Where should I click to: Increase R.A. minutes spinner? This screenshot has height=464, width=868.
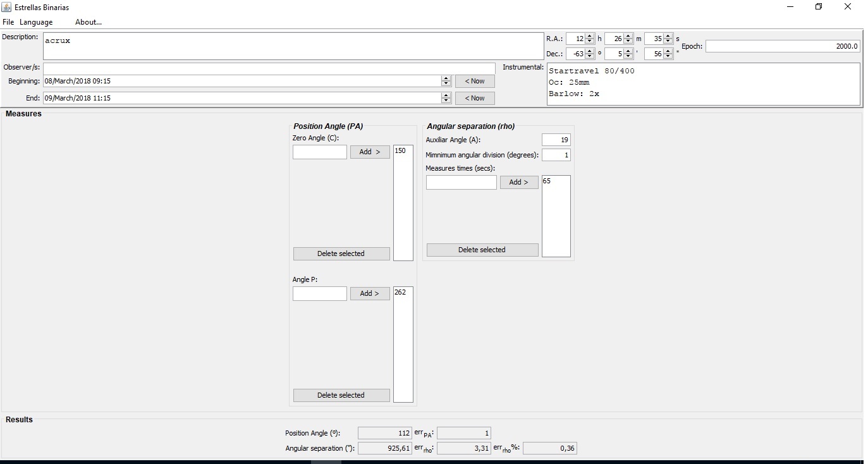(628, 36)
